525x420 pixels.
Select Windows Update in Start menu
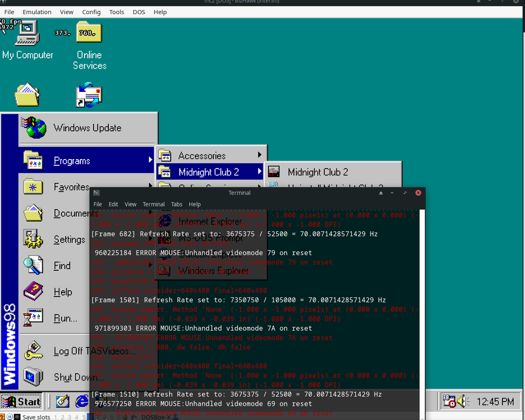point(88,128)
